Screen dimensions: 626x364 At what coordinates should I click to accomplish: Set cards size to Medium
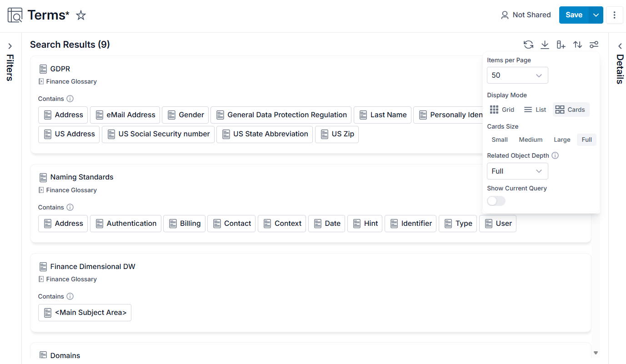pos(531,140)
